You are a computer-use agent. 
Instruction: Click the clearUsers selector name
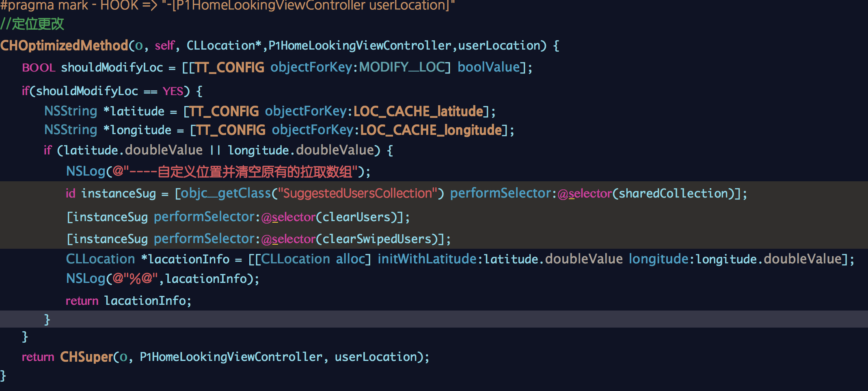point(356,217)
